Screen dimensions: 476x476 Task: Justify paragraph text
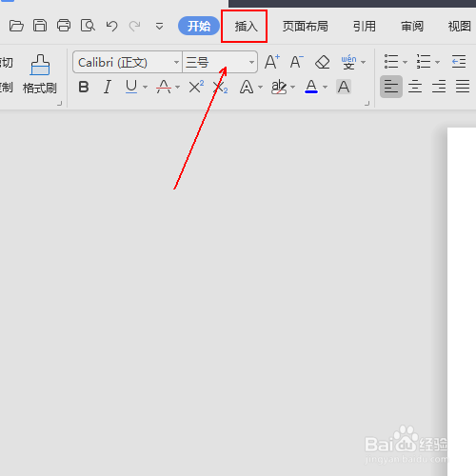click(x=463, y=87)
